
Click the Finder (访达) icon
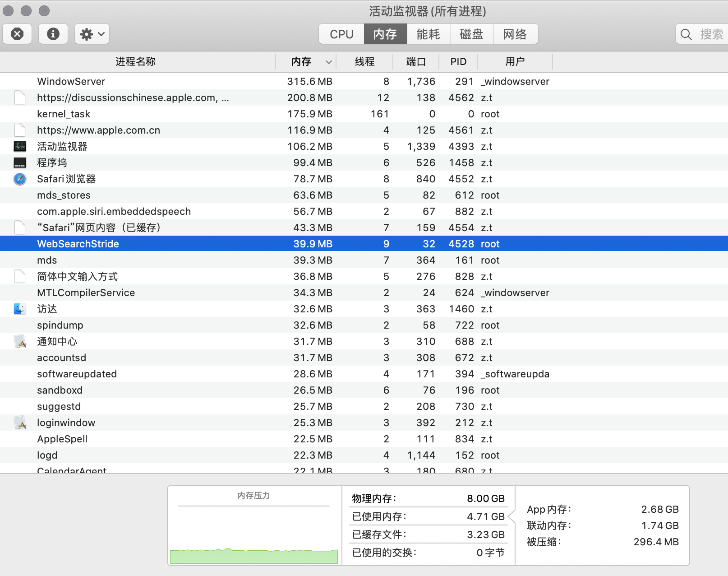click(20, 309)
